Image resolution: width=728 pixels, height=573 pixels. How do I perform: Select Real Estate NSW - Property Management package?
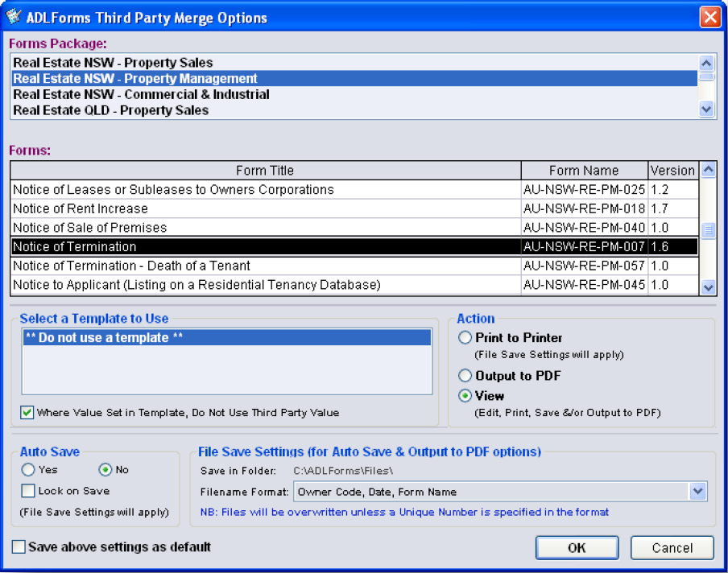(x=354, y=78)
